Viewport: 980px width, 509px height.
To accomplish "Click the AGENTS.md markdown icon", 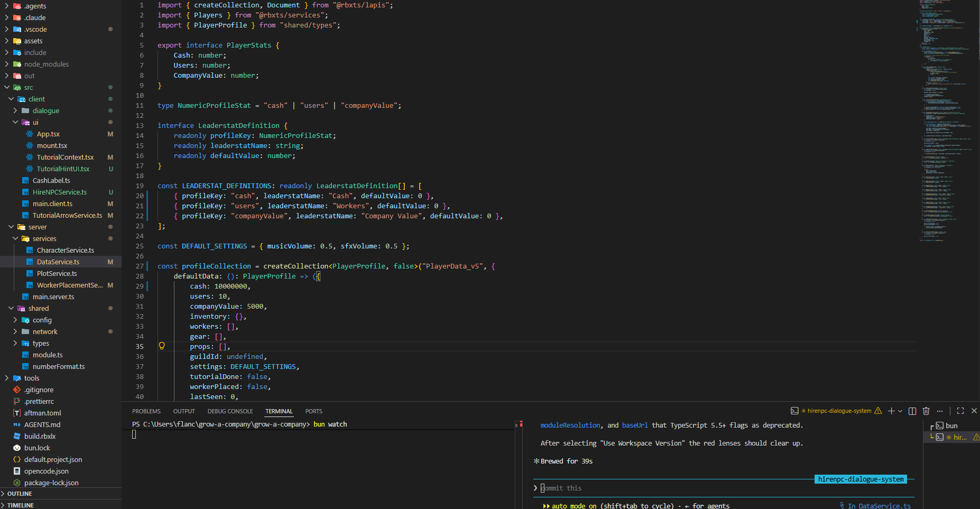I will [x=17, y=424].
